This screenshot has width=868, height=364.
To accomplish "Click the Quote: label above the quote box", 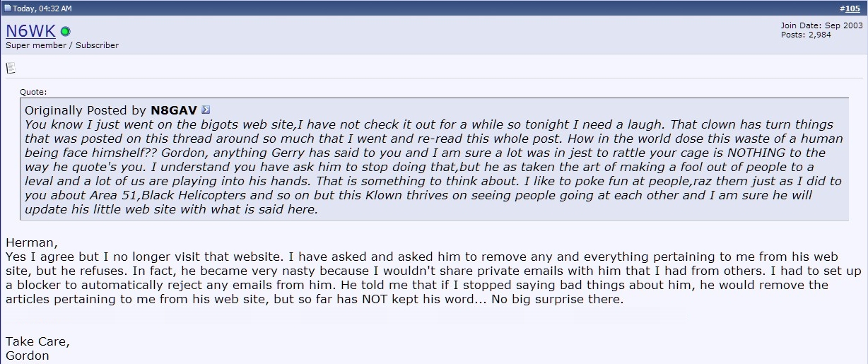I will point(33,92).
